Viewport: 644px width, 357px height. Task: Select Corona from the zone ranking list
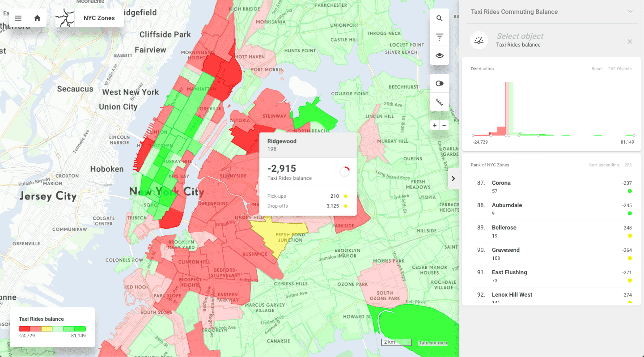coord(501,183)
